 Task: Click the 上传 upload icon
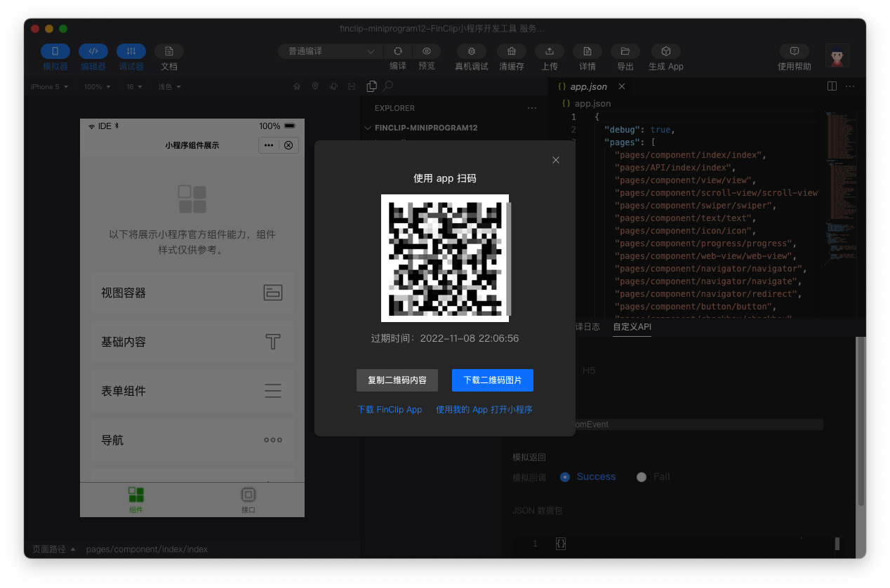(550, 51)
